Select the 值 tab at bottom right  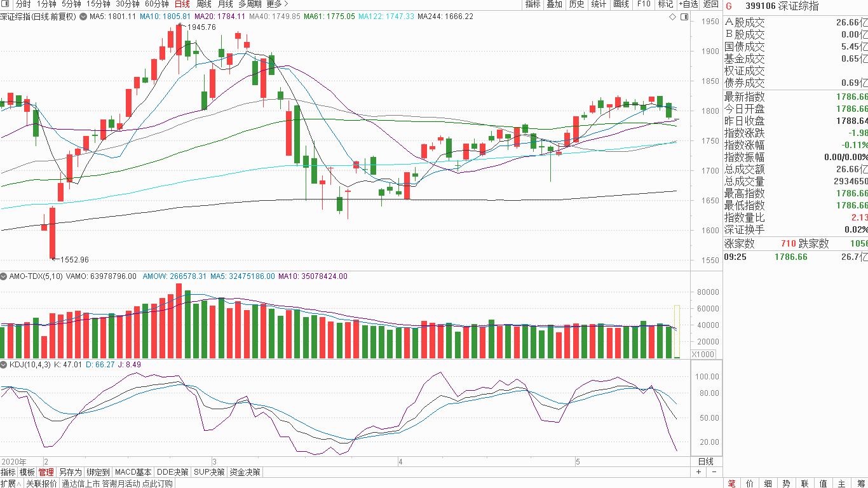(x=824, y=484)
